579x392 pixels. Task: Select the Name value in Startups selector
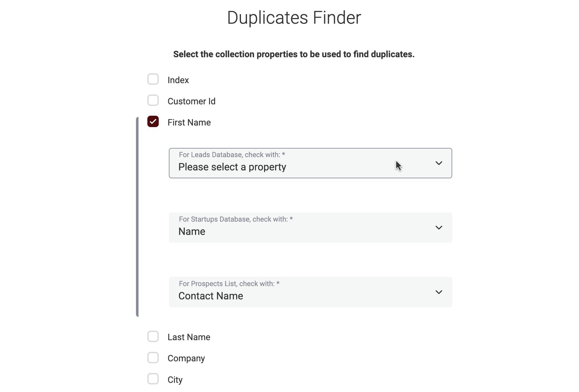192,231
